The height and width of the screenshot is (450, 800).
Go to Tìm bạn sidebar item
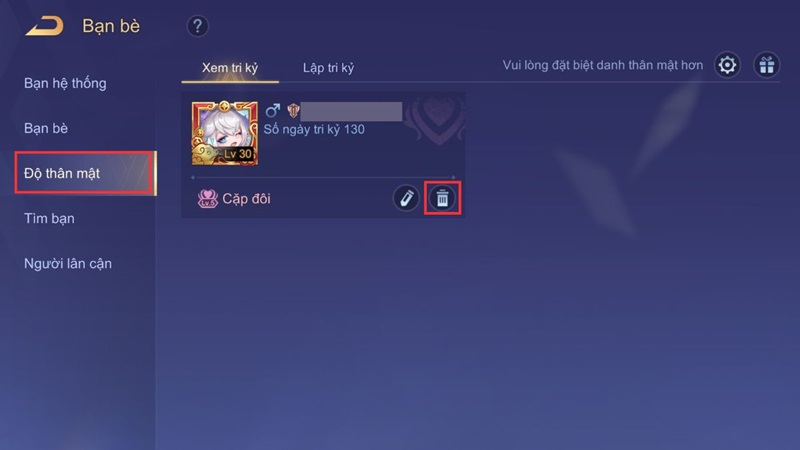49,218
